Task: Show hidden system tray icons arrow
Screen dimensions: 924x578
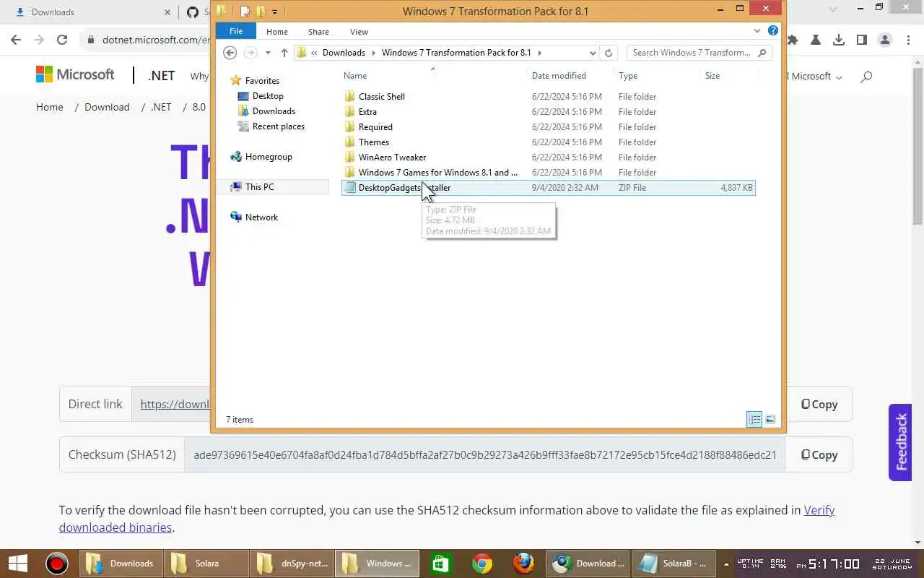Action: click(725, 564)
